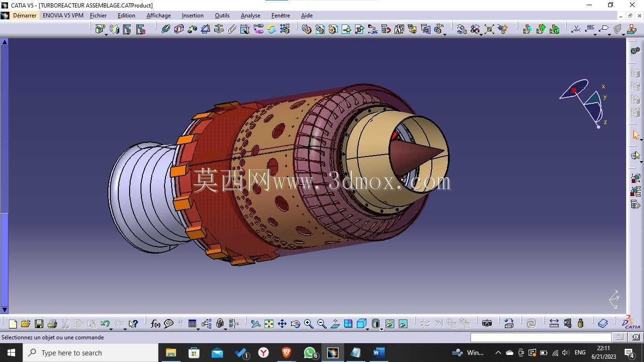644x362 pixels.
Task: Activate the Fly Mode airplane icon
Action: 256,323
